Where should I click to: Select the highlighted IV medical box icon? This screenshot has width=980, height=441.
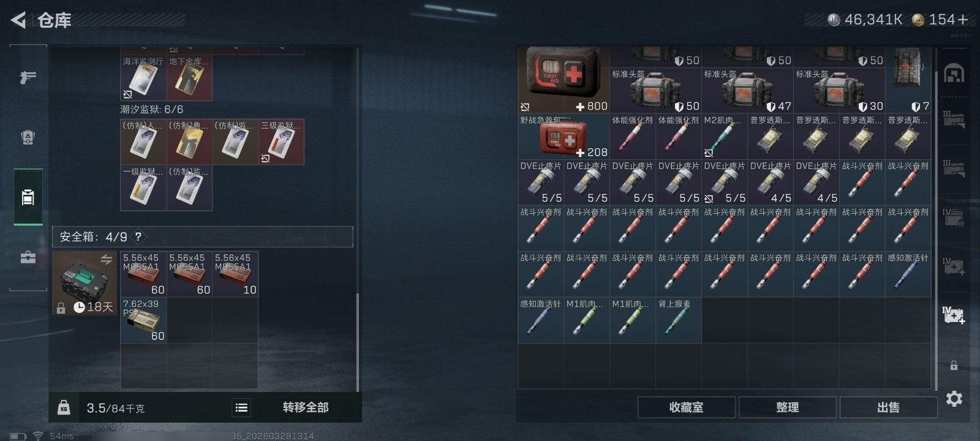tap(954, 315)
